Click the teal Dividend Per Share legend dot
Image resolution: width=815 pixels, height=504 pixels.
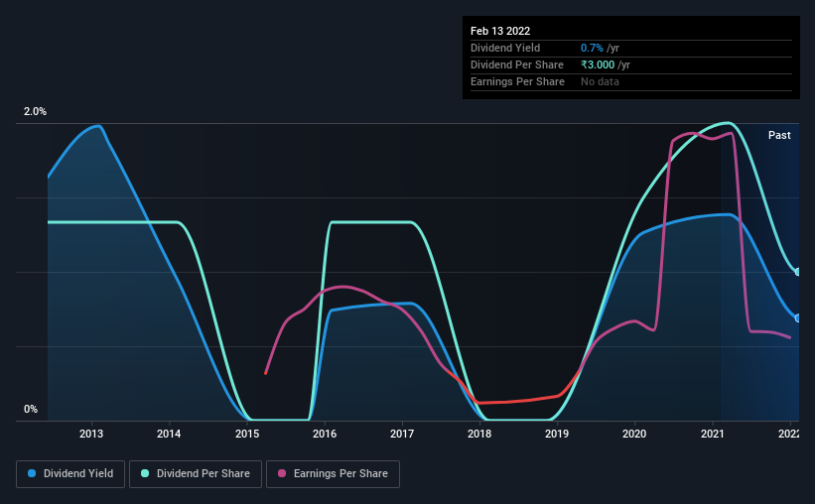click(145, 473)
